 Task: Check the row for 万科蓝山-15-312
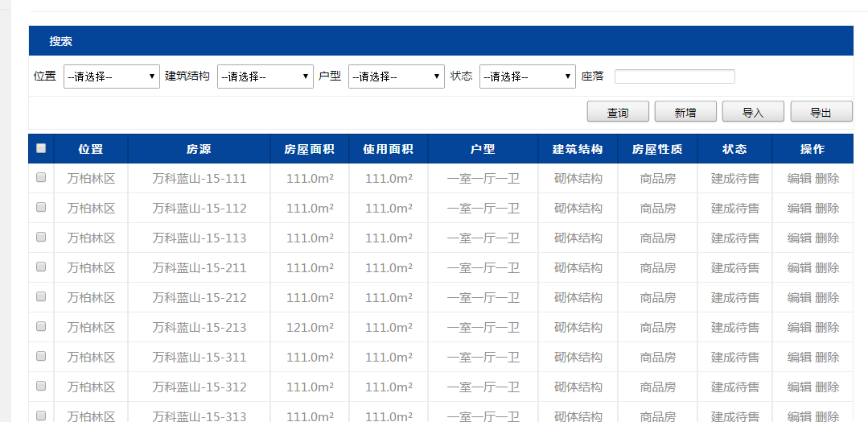click(x=41, y=386)
